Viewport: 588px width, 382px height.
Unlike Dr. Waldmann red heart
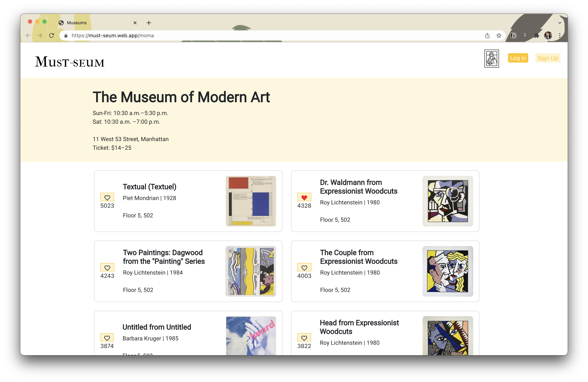pyautogui.click(x=304, y=197)
